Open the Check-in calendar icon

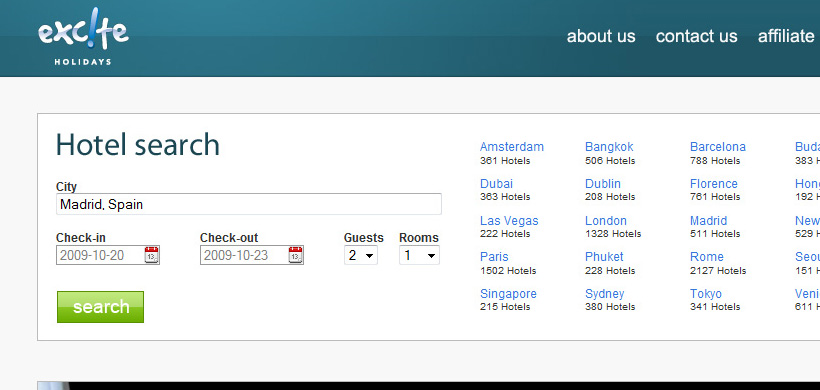click(x=152, y=255)
